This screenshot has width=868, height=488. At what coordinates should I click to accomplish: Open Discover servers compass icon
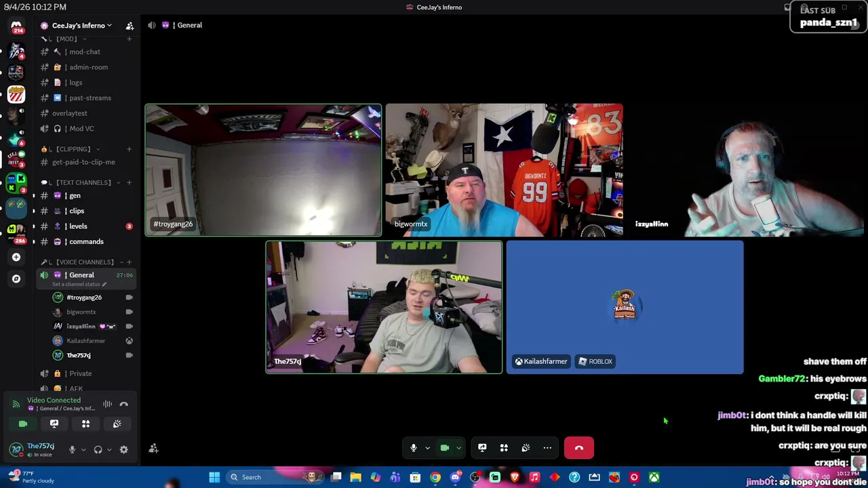coord(16,279)
